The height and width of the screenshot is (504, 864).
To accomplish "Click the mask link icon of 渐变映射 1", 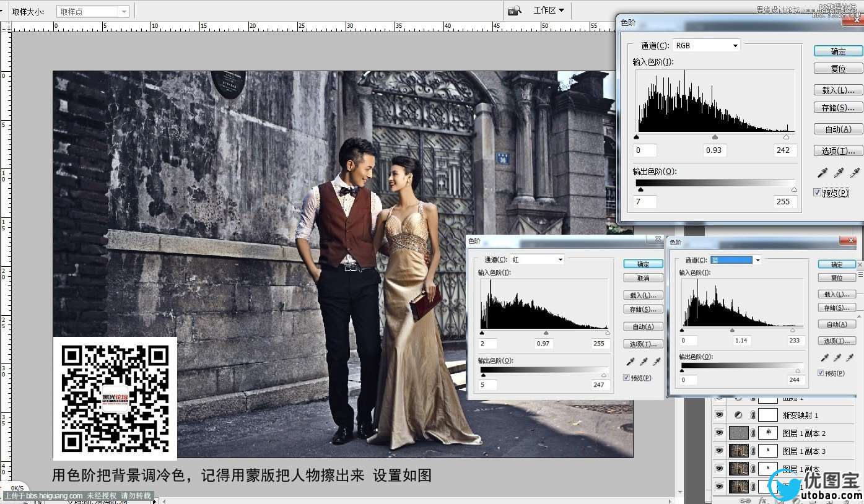I will coord(753,415).
